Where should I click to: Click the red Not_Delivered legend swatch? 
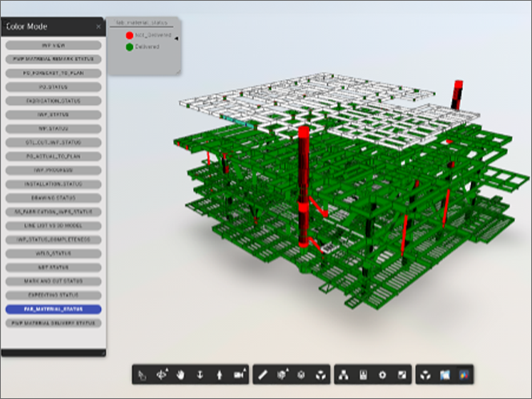click(x=128, y=35)
